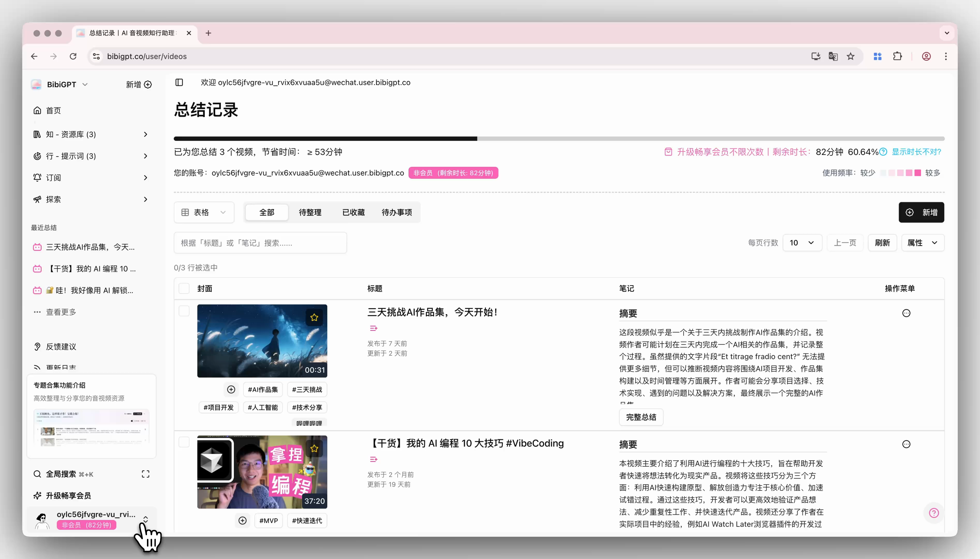Open a new browser tab
Viewport: 980px width, 559px height.
click(x=208, y=33)
